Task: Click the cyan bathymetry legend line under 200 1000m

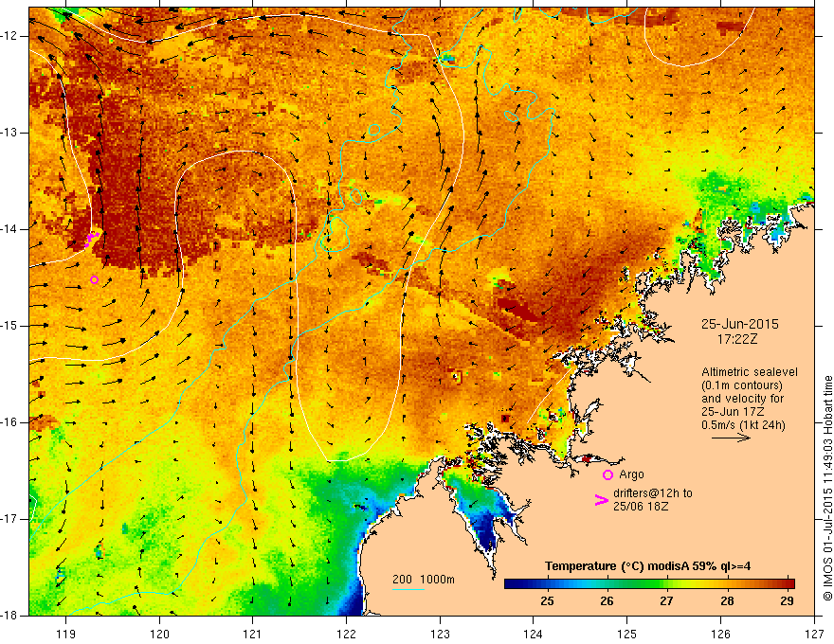Action: pyautogui.click(x=408, y=589)
